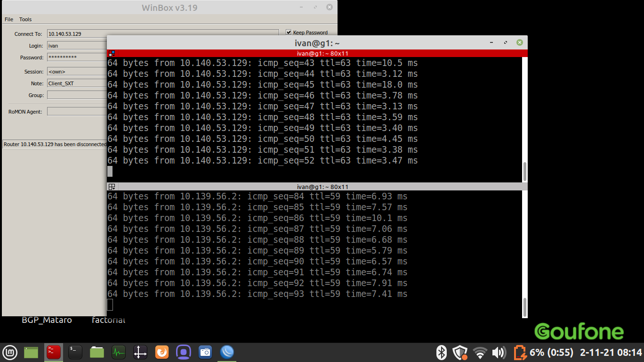Switch to the red Terminator terminal taskbar icon
Viewport: 644px width, 362px height.
click(53, 352)
